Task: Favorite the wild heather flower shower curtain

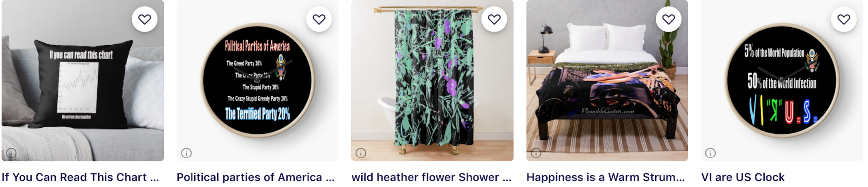Action: pyautogui.click(x=494, y=19)
